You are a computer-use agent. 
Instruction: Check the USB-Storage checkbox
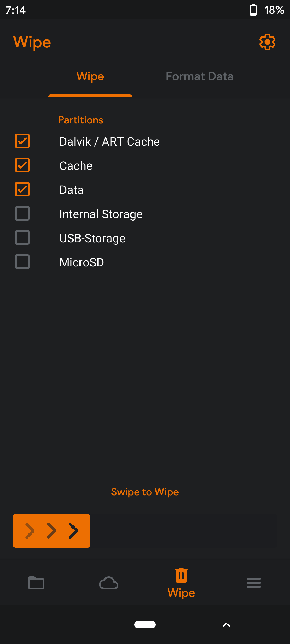(x=22, y=238)
